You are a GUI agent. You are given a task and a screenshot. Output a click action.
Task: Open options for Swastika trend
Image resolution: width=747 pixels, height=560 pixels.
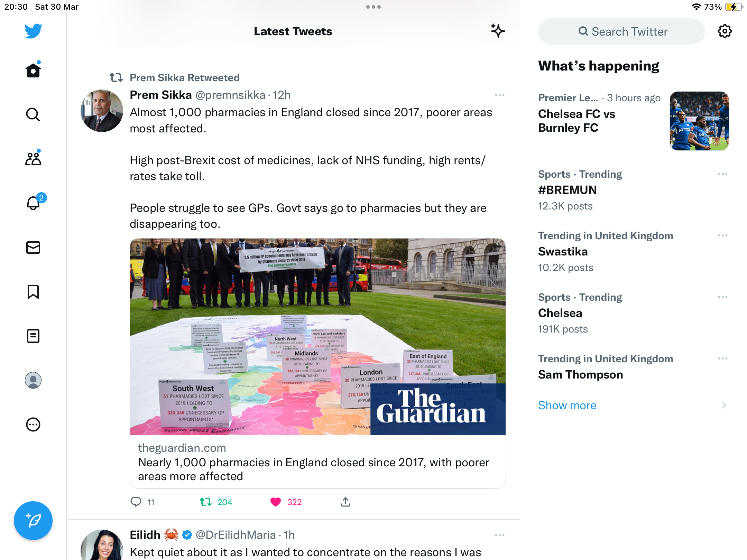click(722, 235)
